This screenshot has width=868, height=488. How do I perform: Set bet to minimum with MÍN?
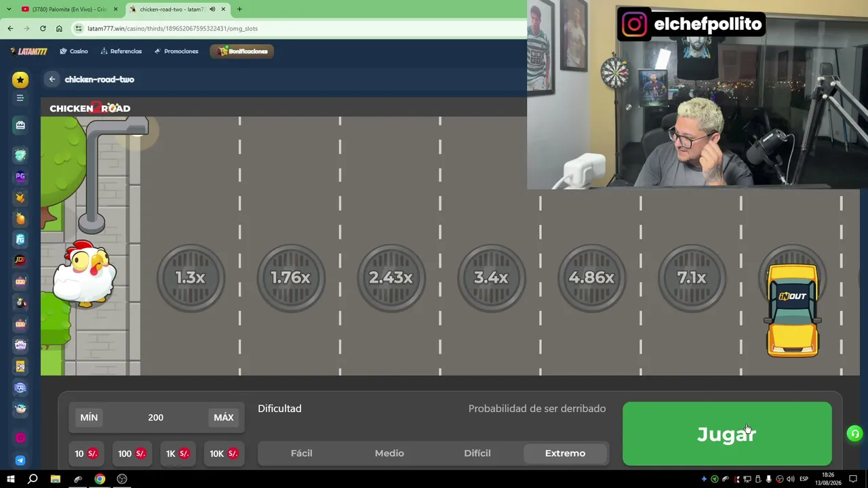coord(89,418)
